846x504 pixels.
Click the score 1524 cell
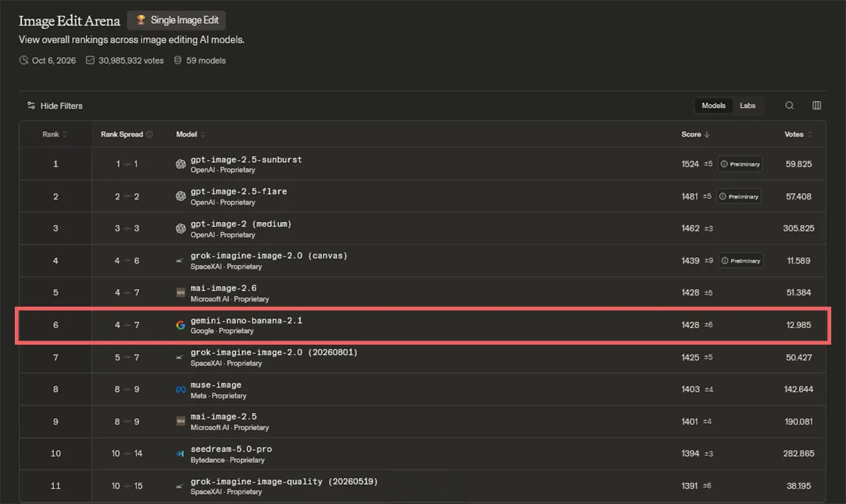point(690,164)
